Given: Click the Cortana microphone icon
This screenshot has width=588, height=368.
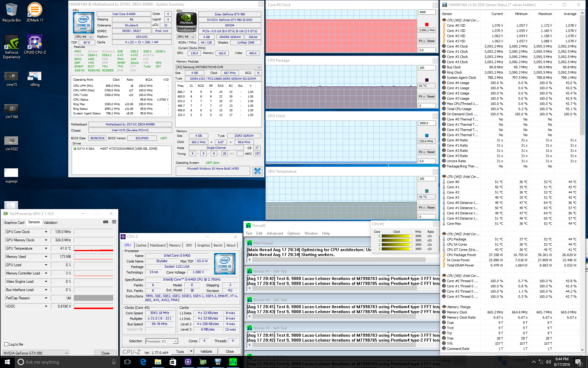Looking at the screenshot, I should [x=114, y=362].
